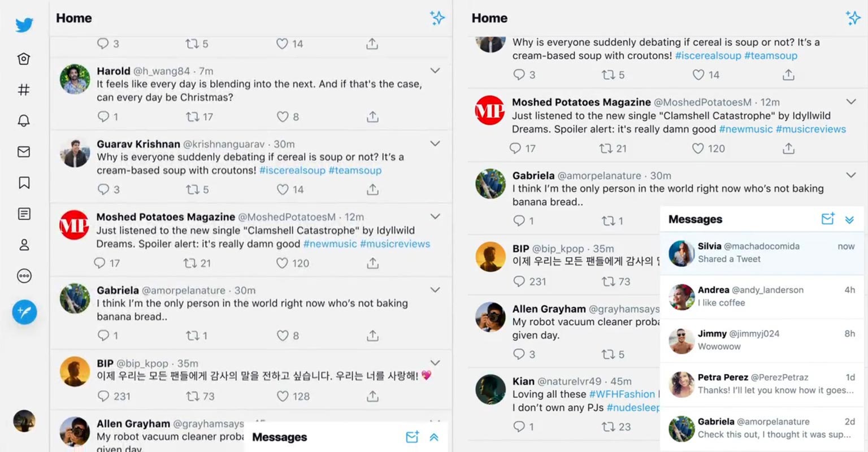This screenshot has width=868, height=452.
Task: Open the chevron menu on Harold's tweet
Action: click(x=435, y=71)
